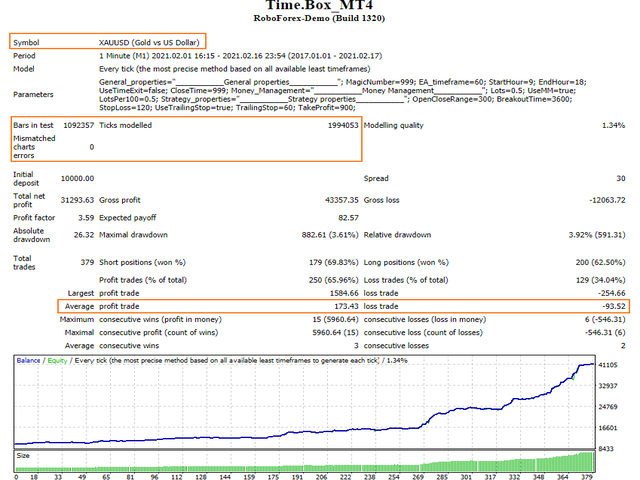The image size is (640, 480).
Task: Click Loss trades value 129 (34.04%)
Action: 600,280
